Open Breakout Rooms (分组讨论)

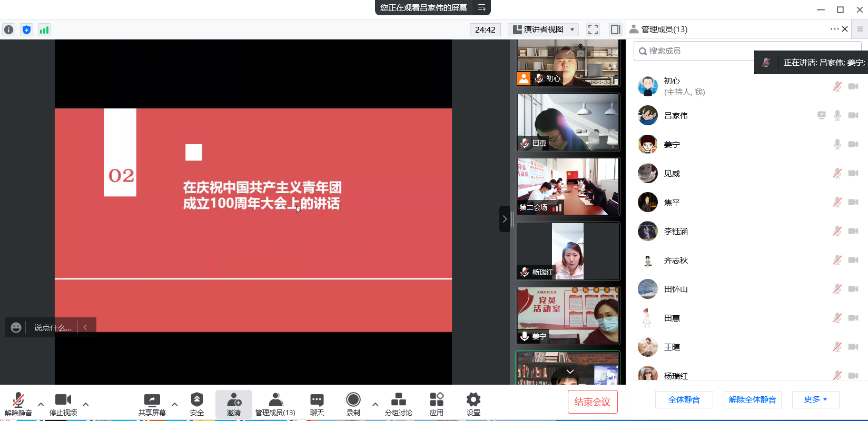click(x=398, y=404)
